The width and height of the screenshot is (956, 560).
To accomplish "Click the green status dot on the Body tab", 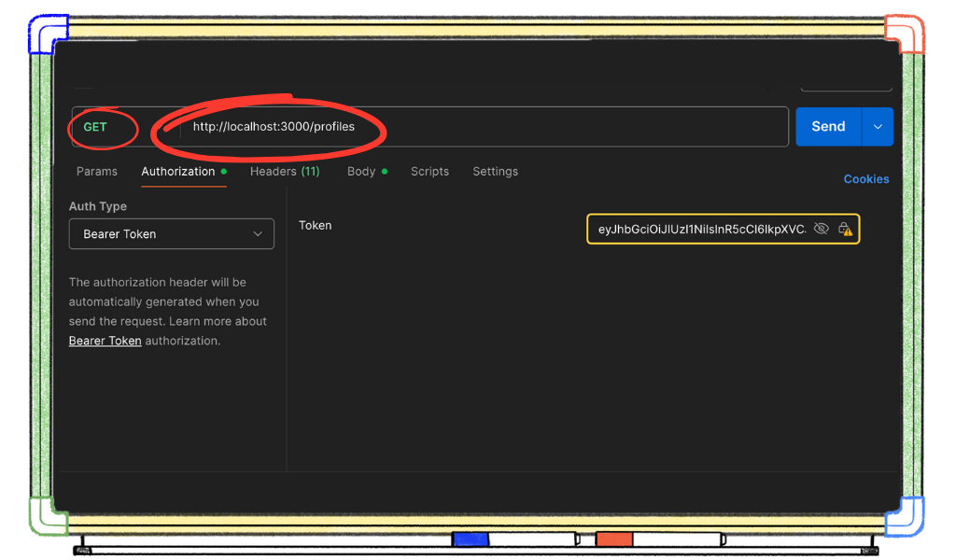I will coord(383,171).
